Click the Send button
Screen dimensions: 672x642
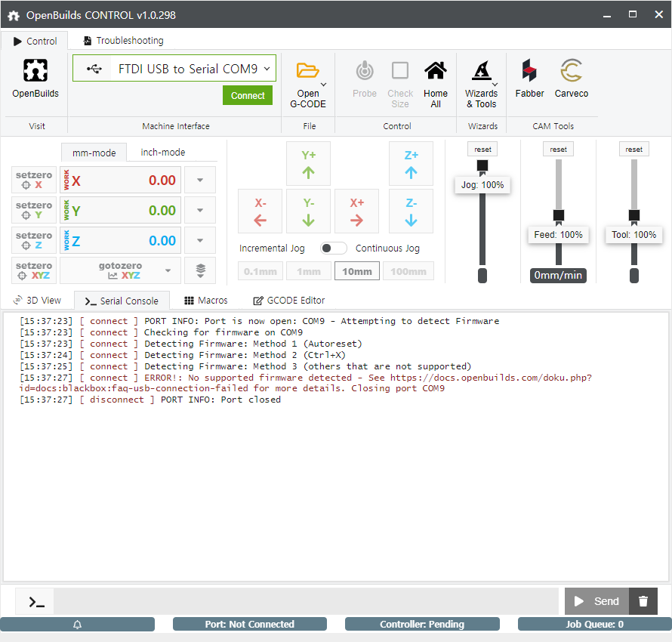click(x=596, y=601)
